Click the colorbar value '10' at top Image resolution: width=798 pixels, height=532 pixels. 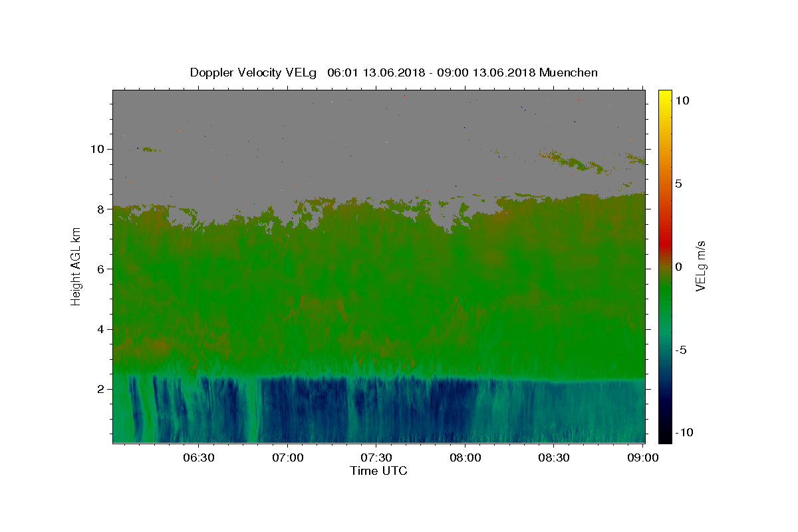tap(682, 100)
